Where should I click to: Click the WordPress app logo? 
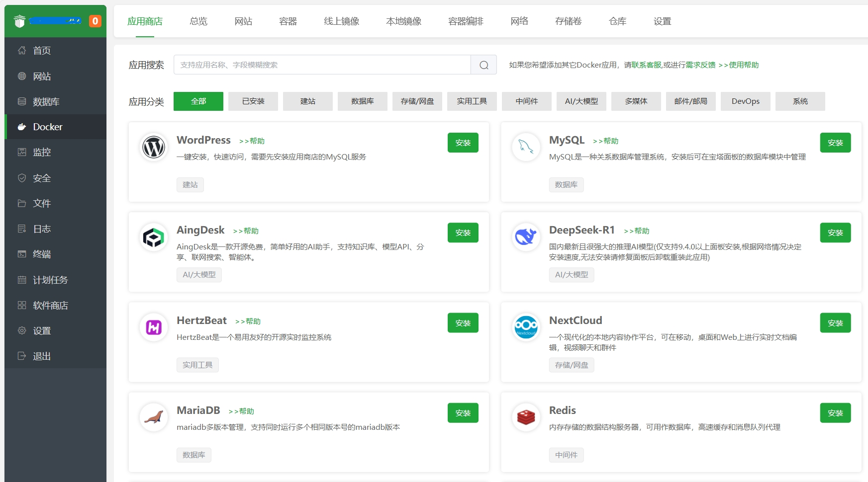point(154,147)
